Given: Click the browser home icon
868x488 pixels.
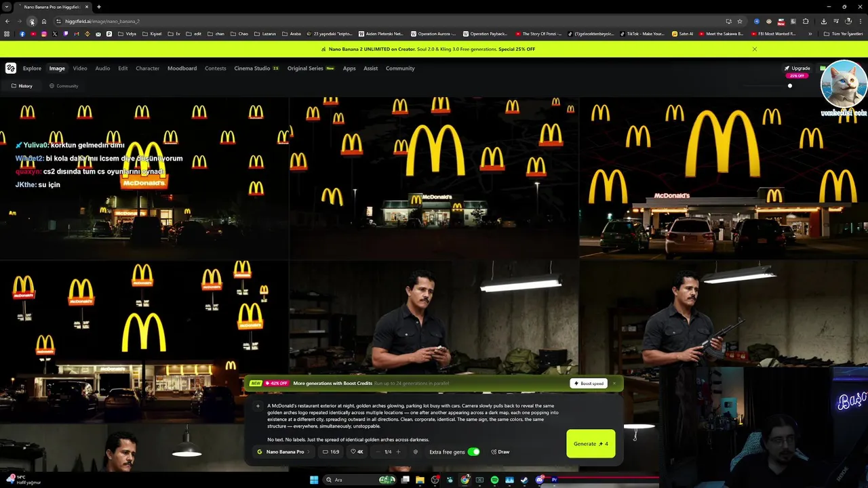Looking at the screenshot, I should (x=44, y=22).
